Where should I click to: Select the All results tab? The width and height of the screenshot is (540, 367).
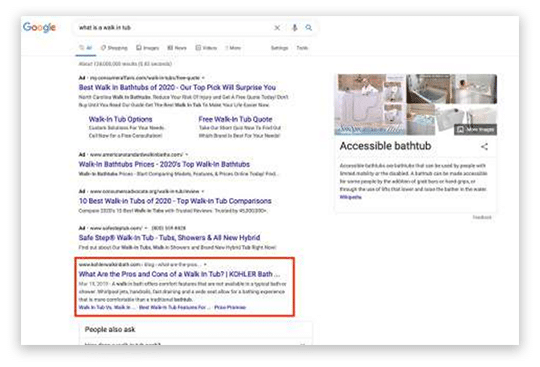click(86, 48)
